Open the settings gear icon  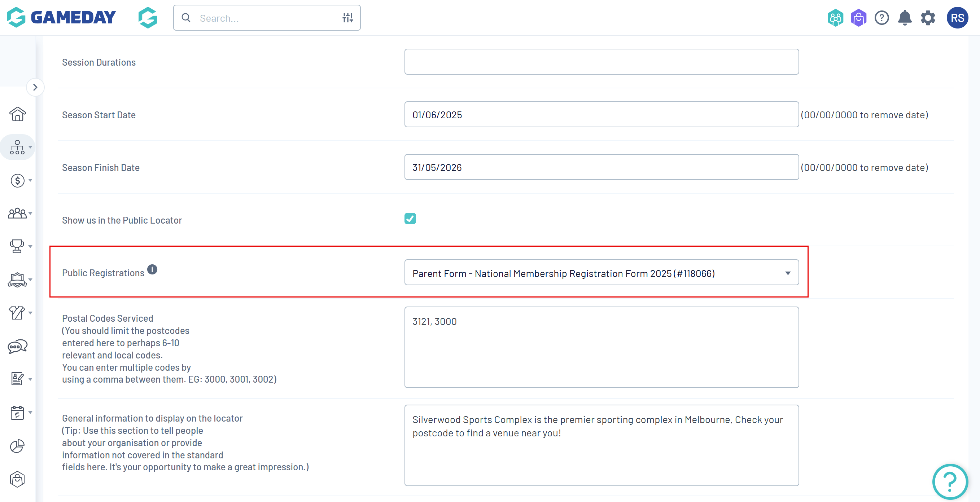coord(927,18)
